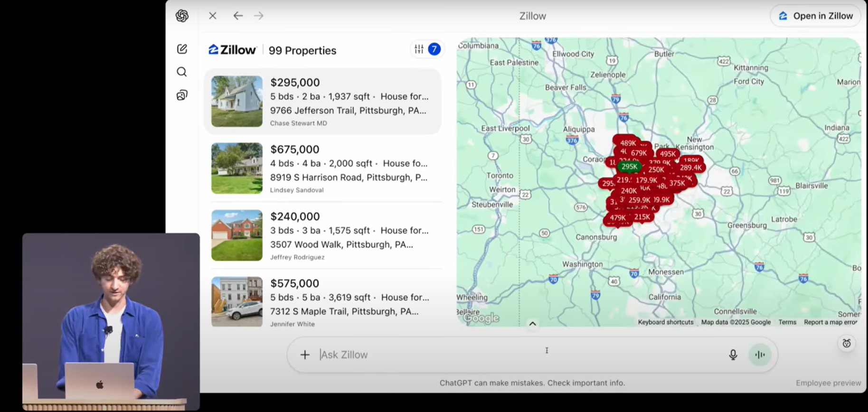Open the $295,000 Jefferson Trail listing
Viewport: 868px width, 412px height.
pos(322,101)
